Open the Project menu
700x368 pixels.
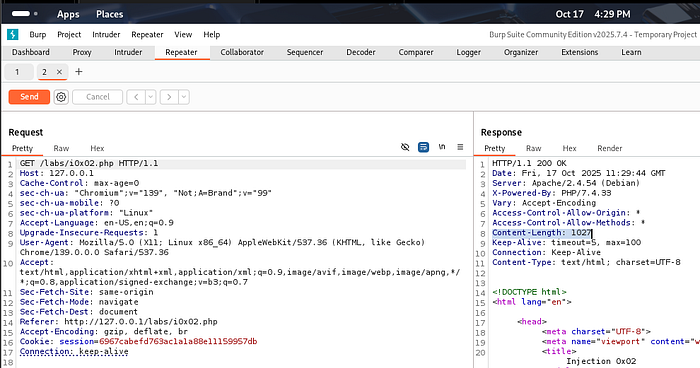tap(69, 34)
